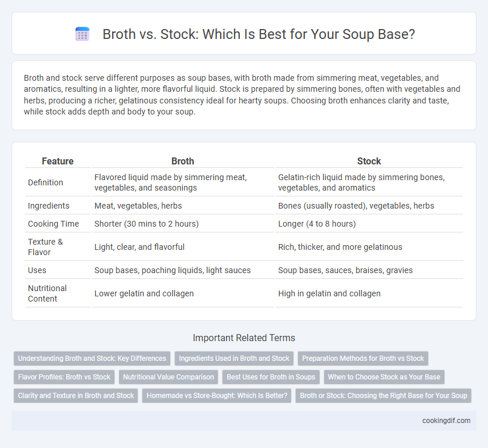Image resolution: width=488 pixels, height=448 pixels.
Task: Select 'Homemade vs Store-Bought: Which Is Better?' tag
Action: tap(217, 396)
